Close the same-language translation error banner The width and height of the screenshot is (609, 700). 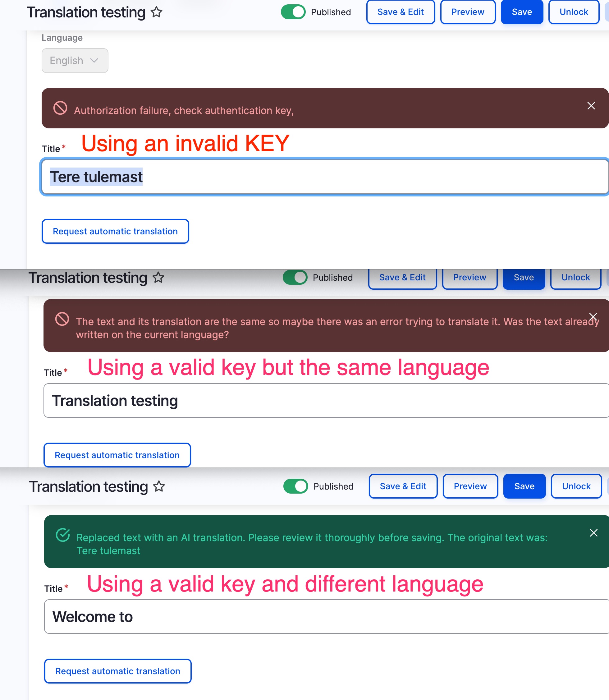593,316
